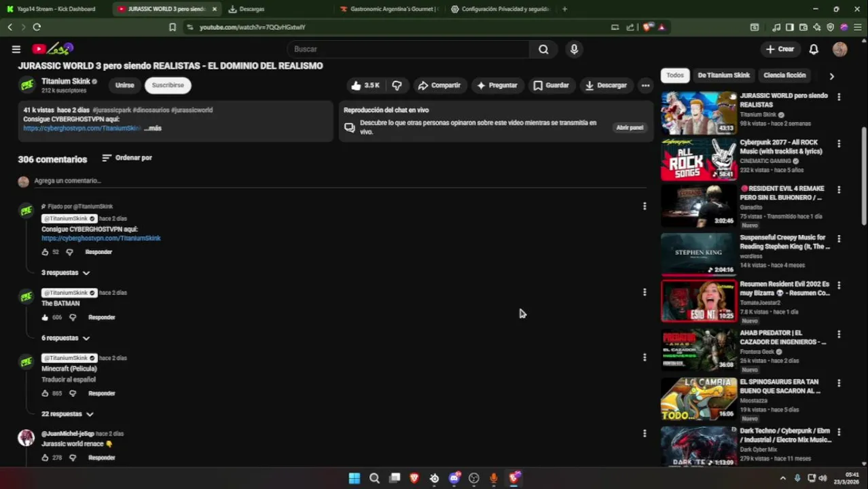Open more video actions (three dots)
868x489 pixels.
[645, 86]
